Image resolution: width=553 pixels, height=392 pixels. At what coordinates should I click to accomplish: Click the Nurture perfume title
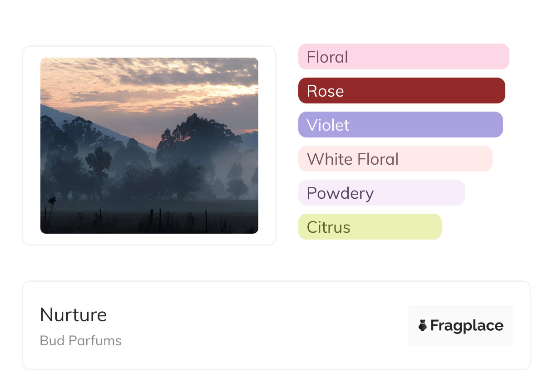click(x=73, y=314)
